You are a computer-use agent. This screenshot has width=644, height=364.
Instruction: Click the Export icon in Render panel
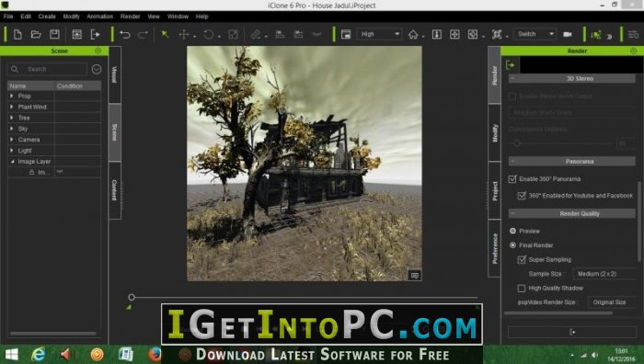[x=510, y=64]
